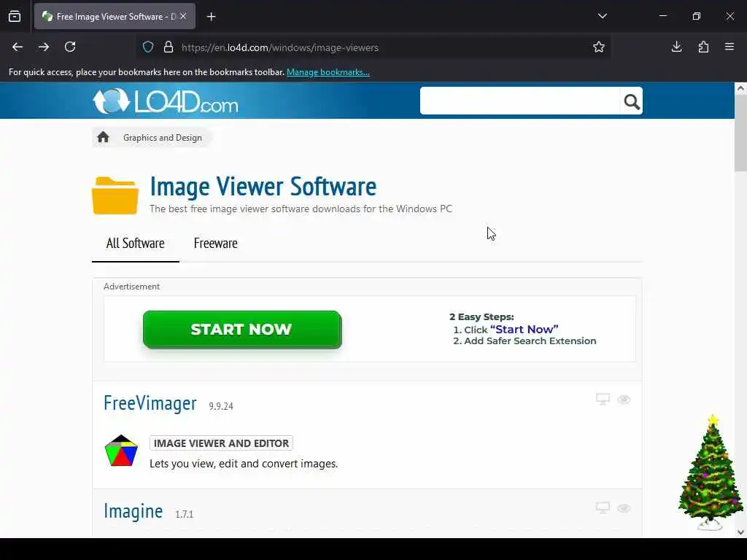Click Imagine screenshots monitor icon
This screenshot has height=560, width=747.
pos(603,507)
